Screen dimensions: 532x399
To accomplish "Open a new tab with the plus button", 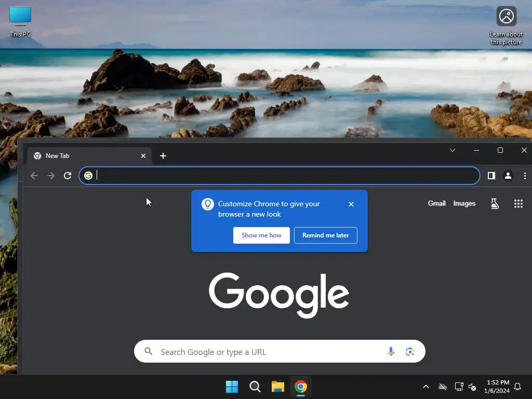I will [x=163, y=156].
